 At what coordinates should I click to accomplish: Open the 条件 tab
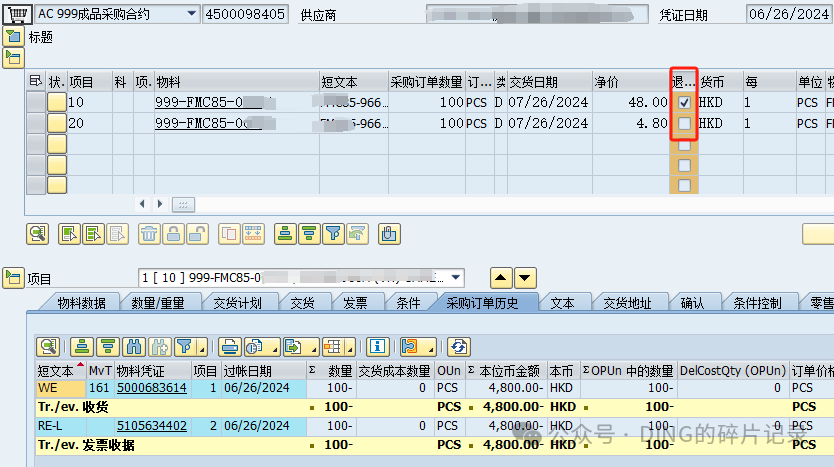(x=408, y=303)
